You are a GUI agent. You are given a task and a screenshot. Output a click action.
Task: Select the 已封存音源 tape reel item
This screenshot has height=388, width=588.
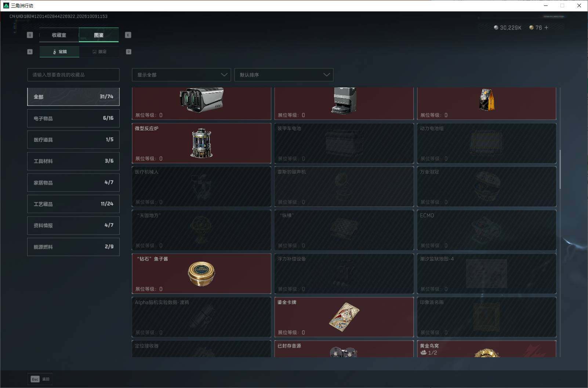click(344, 349)
